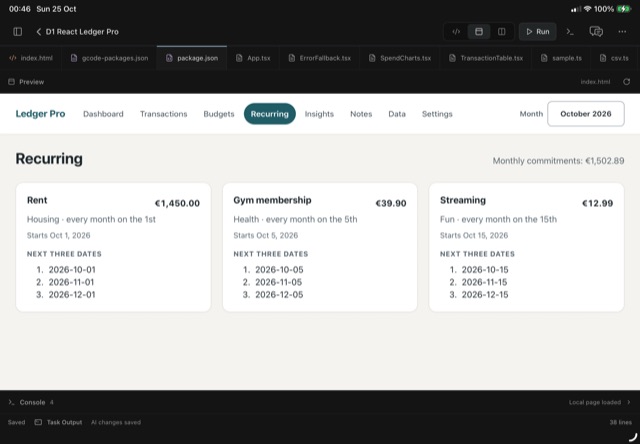Viewport: 640px width, 444px height.
Task: Open the csv.ts tab
Action: click(x=614, y=58)
